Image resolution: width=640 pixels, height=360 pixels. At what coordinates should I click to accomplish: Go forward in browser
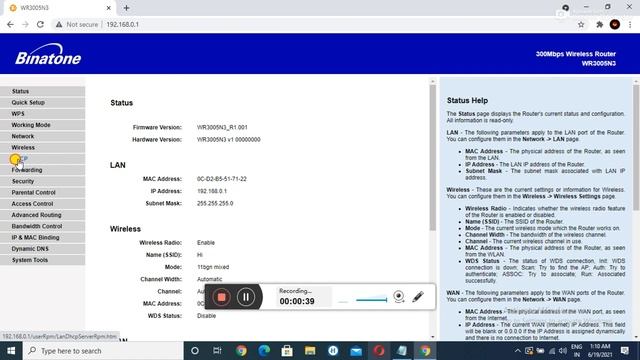(x=25, y=24)
